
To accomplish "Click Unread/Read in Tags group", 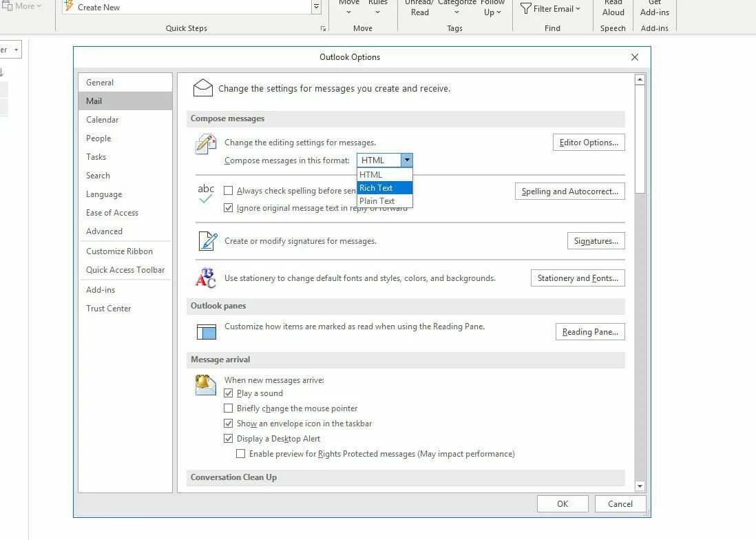I will (x=419, y=9).
